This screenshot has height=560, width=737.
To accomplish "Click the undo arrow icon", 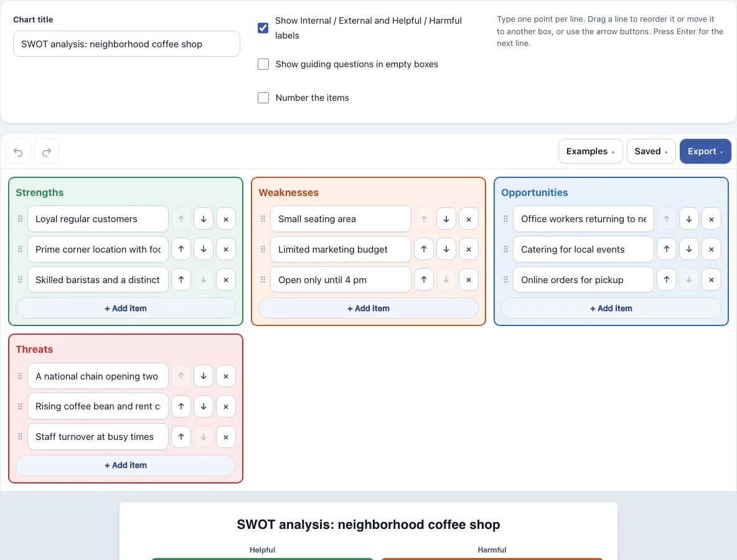I will coord(18,152).
